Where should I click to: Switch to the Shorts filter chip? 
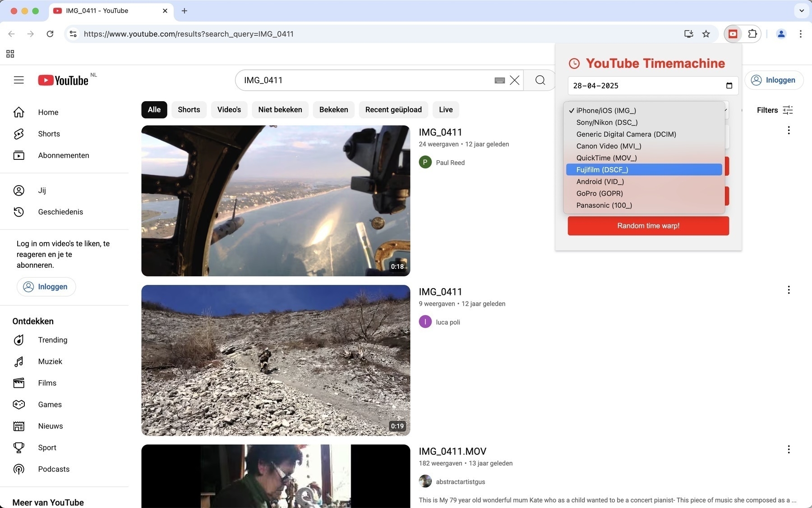189,110
